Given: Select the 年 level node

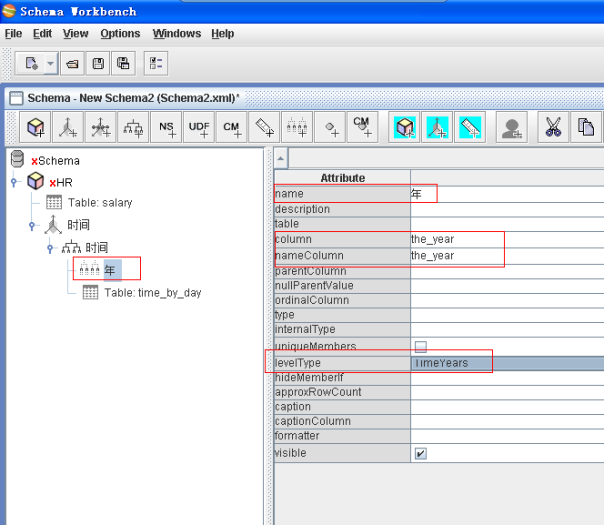Looking at the screenshot, I should (x=110, y=270).
